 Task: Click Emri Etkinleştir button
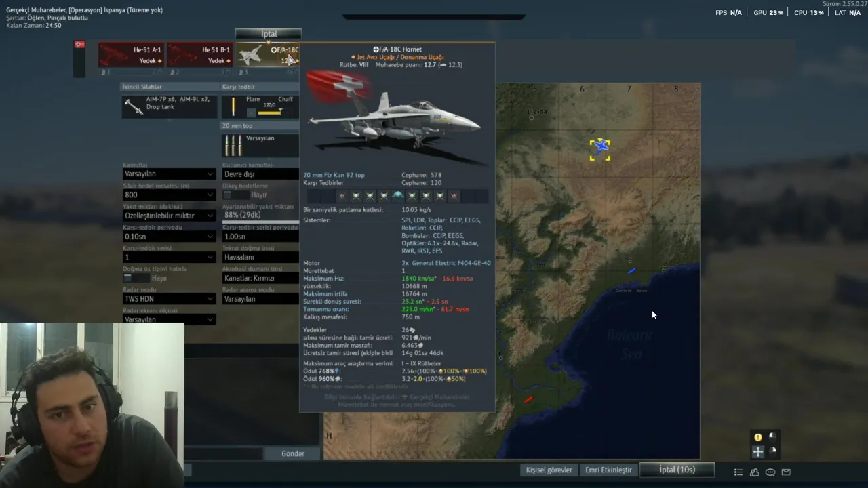point(608,470)
